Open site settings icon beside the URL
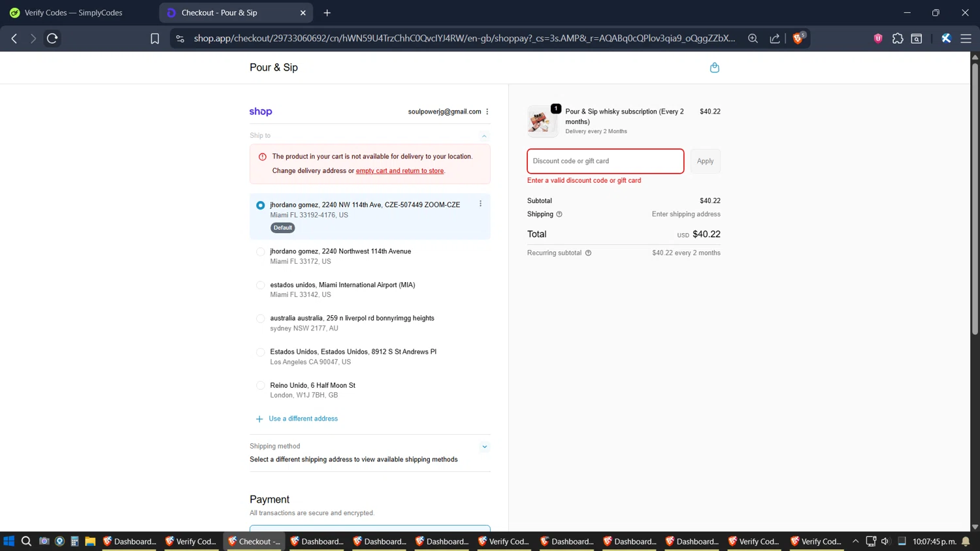The width and height of the screenshot is (980, 551). pos(180,39)
